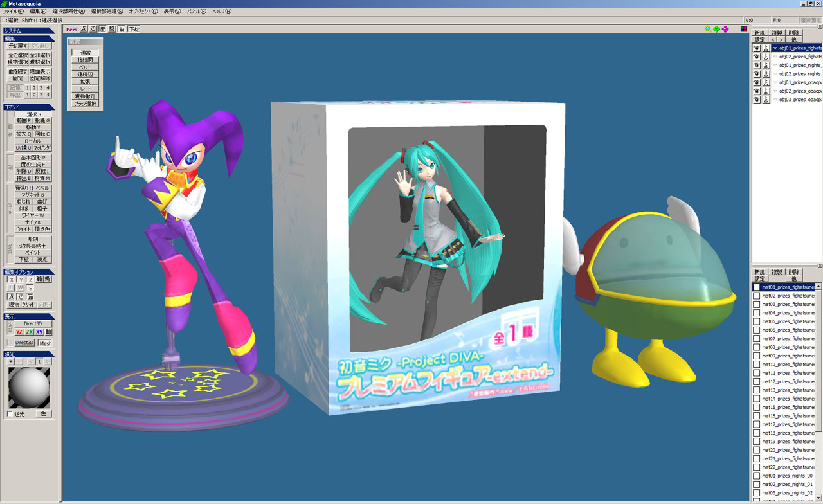
Task: Click the multicolored squares icon above the viewport
Action: coord(744,29)
